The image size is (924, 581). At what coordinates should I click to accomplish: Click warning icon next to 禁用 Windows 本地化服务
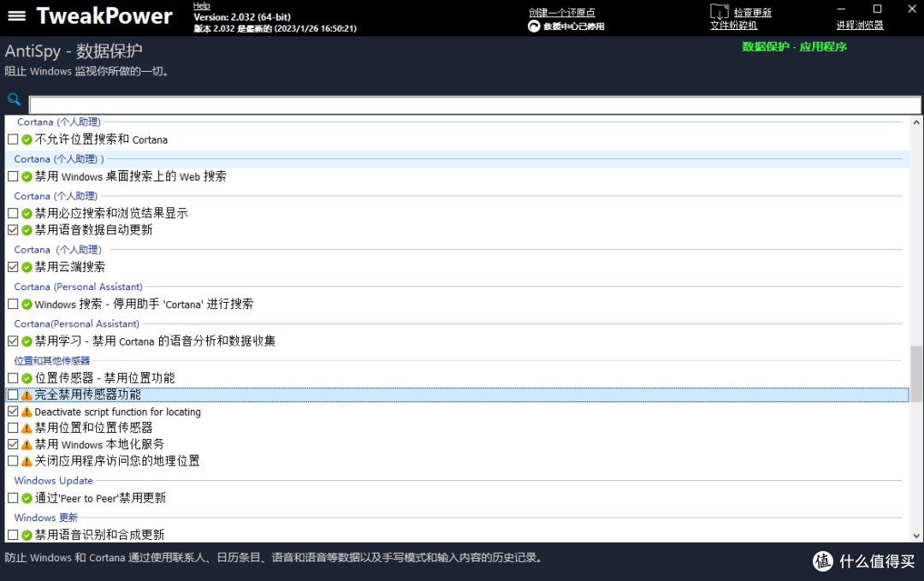(27, 445)
